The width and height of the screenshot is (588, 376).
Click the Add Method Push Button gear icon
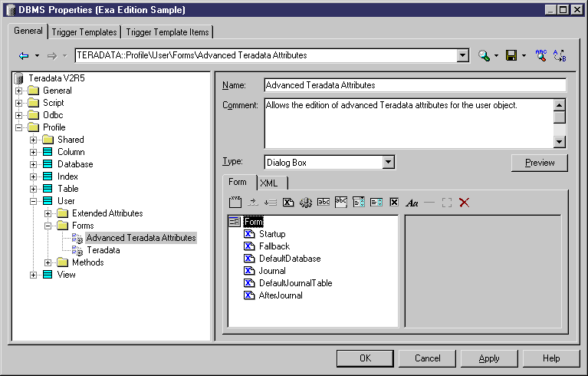pyautogui.click(x=306, y=203)
